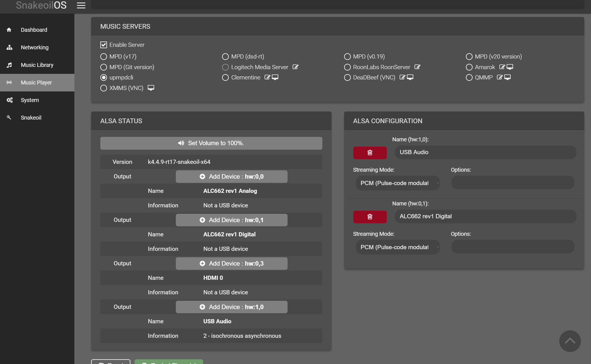591x364 pixels.
Task: Add Device hw:0,3 HDMI output
Action: tap(232, 264)
